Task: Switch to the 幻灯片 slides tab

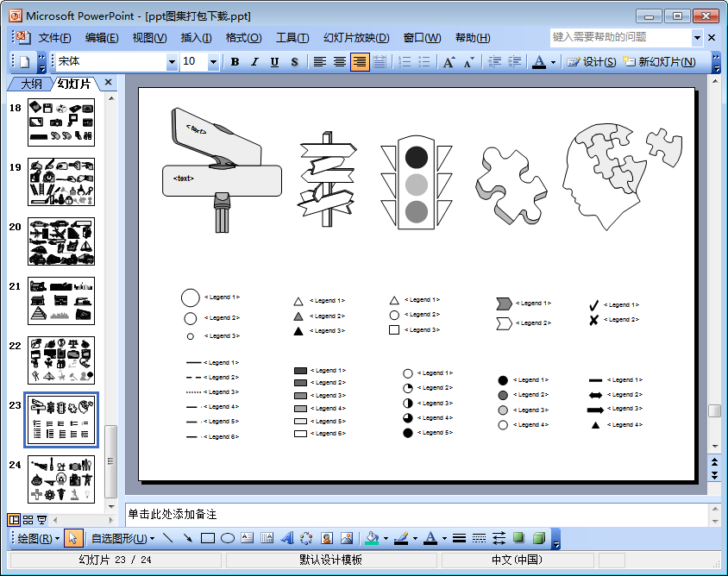Action: [74, 84]
